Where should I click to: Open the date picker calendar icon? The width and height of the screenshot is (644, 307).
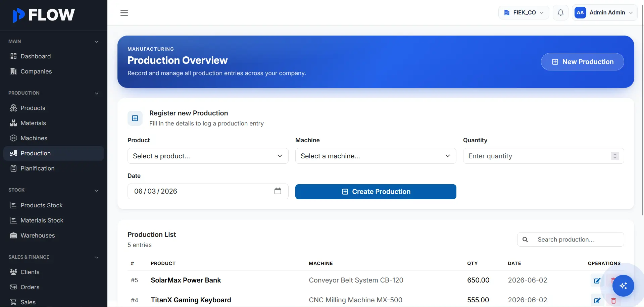click(278, 191)
